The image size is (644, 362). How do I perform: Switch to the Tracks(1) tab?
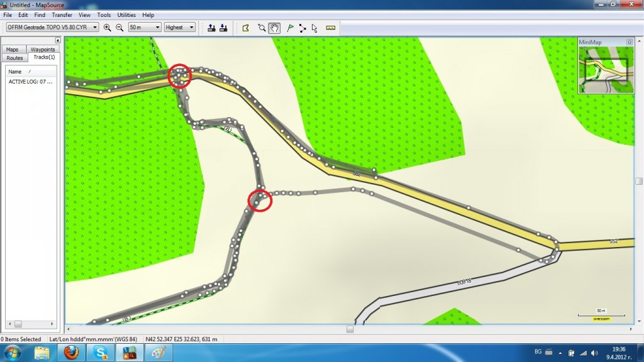45,57
